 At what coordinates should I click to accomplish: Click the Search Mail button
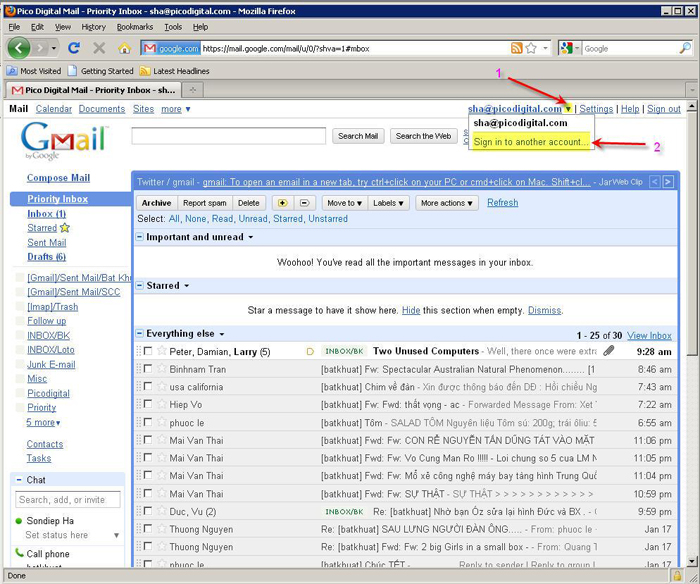coord(358,136)
